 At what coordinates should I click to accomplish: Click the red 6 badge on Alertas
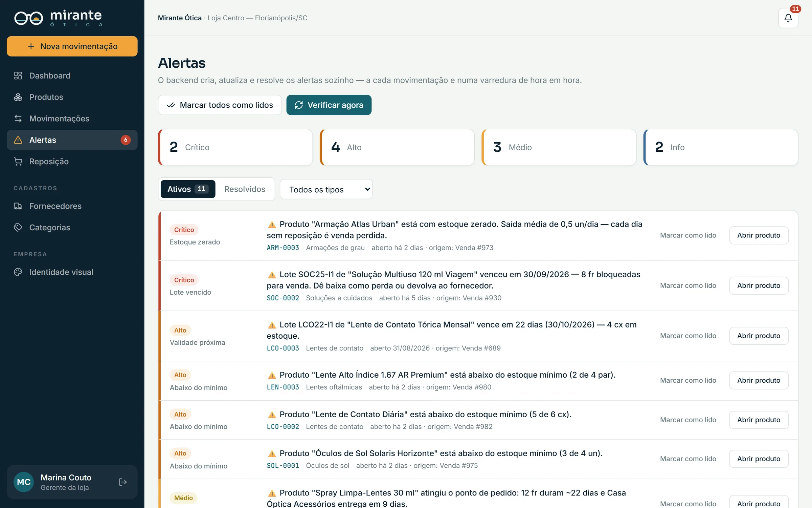[126, 140]
